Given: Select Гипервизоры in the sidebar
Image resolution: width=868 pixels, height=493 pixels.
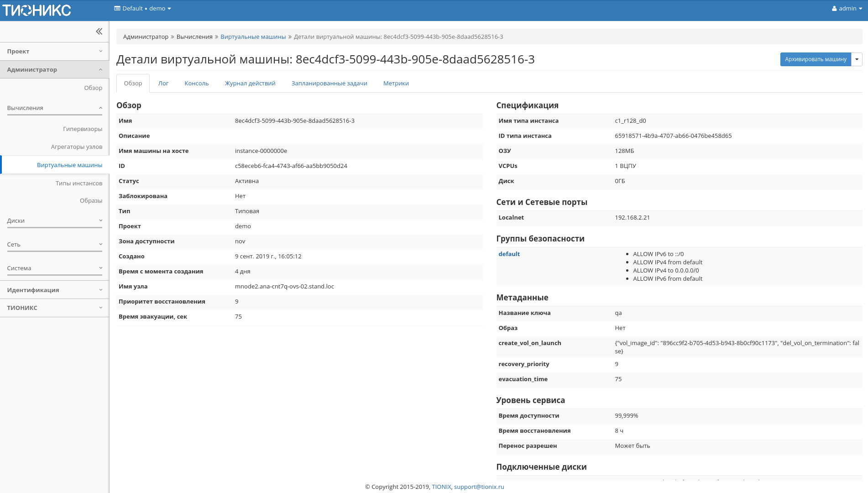Looking at the screenshot, I should tap(83, 129).
